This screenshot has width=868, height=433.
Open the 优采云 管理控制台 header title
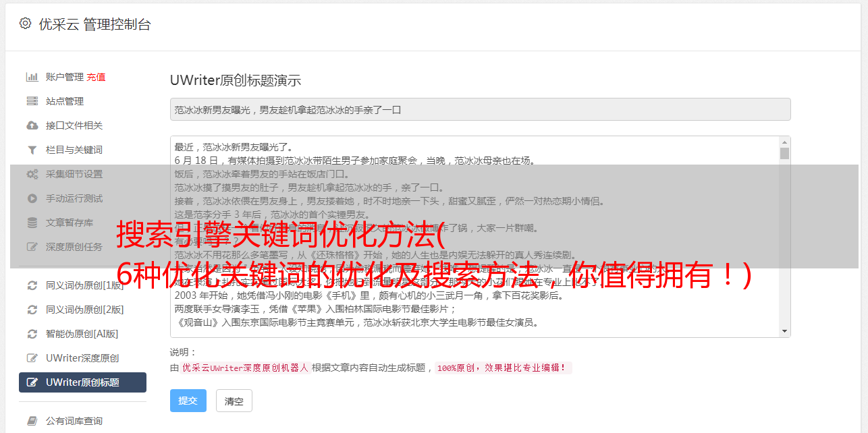tap(94, 24)
